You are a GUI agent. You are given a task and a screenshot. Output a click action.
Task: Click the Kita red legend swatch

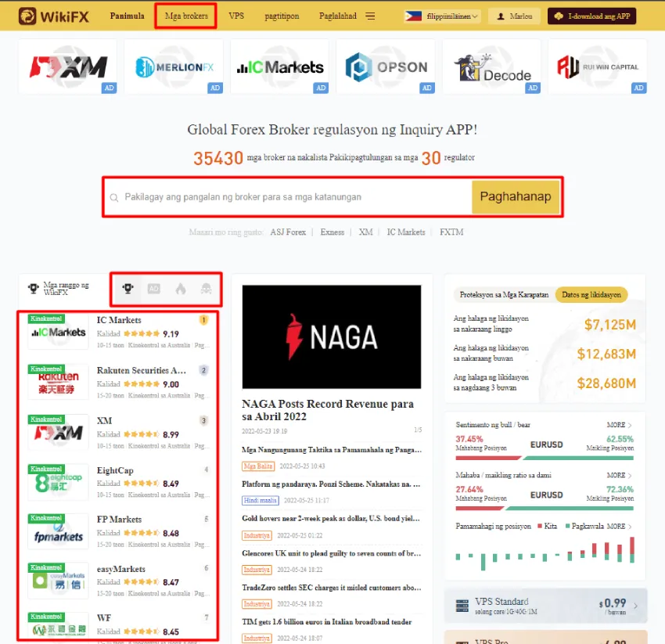pyautogui.click(x=540, y=526)
